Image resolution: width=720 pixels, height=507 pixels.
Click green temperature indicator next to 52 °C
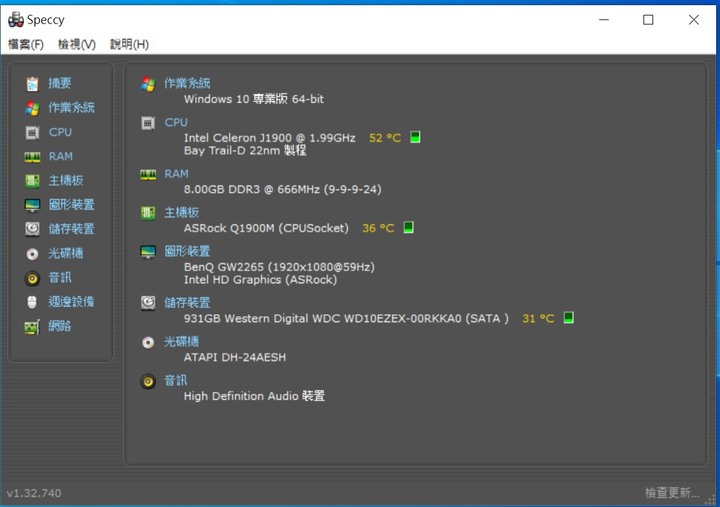(x=415, y=137)
